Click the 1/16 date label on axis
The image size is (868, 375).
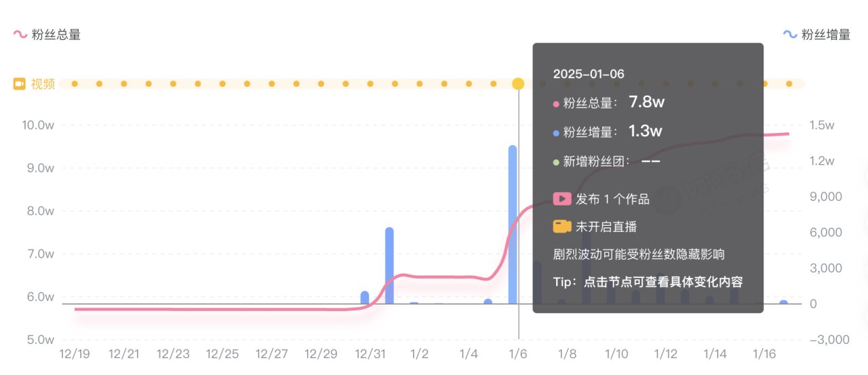[765, 354]
